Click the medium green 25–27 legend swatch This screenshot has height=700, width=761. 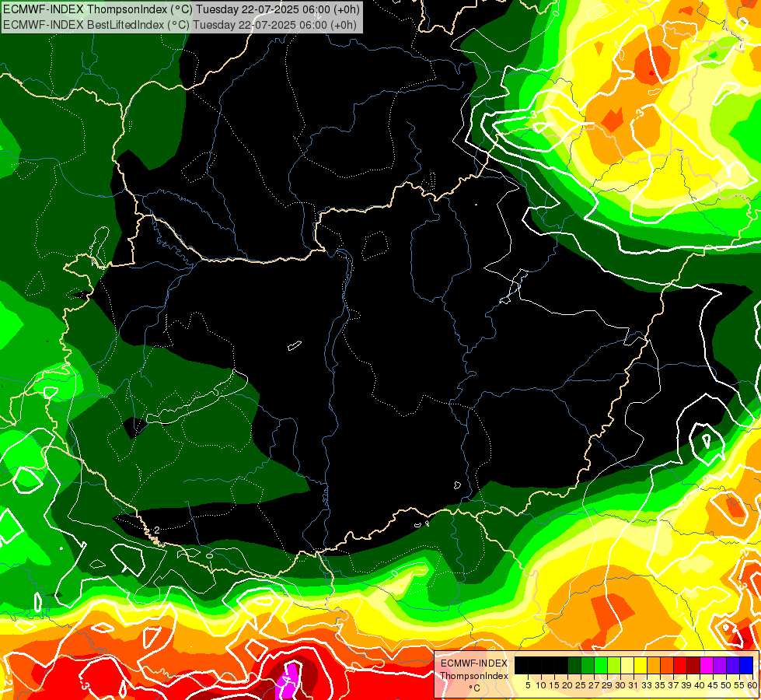point(587,665)
